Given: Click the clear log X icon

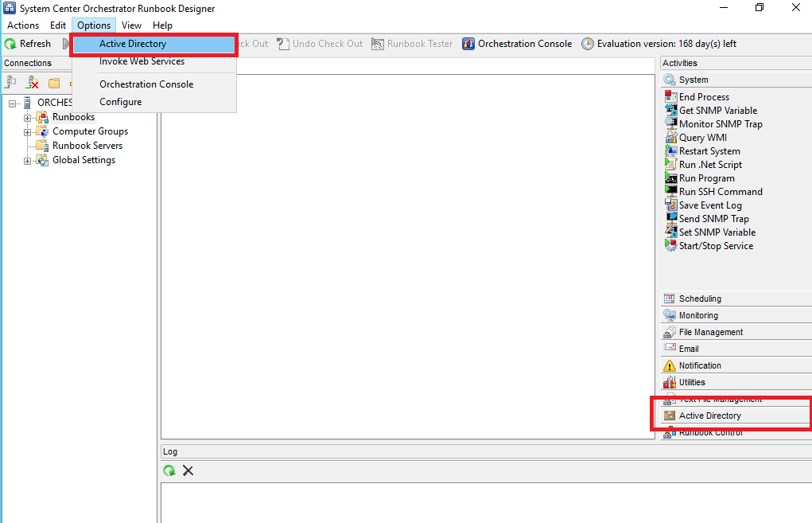Looking at the screenshot, I should pyautogui.click(x=188, y=470).
